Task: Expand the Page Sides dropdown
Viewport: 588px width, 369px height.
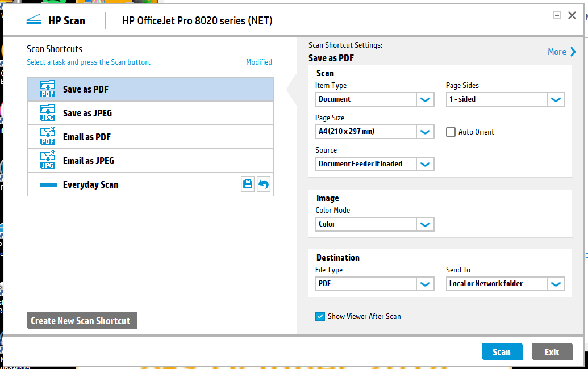Action: (556, 99)
